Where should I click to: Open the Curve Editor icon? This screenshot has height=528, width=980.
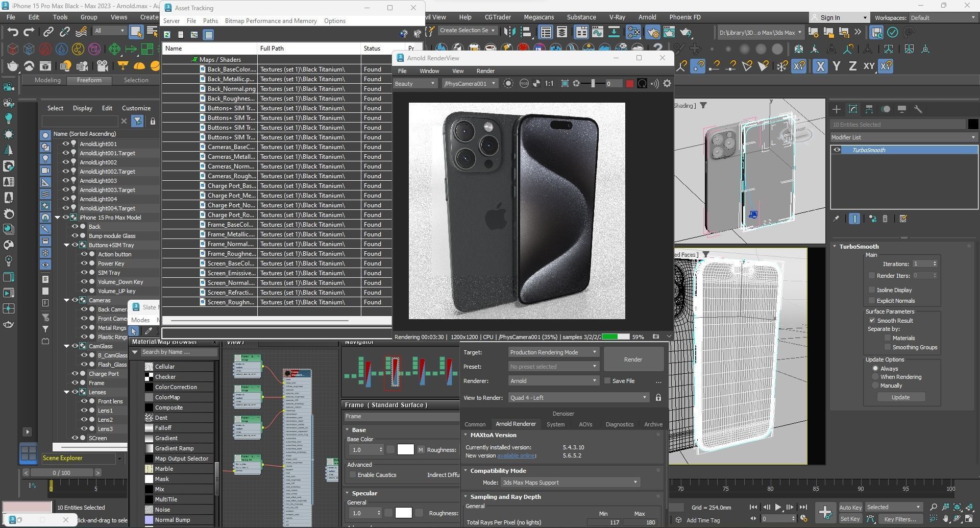(x=598, y=32)
